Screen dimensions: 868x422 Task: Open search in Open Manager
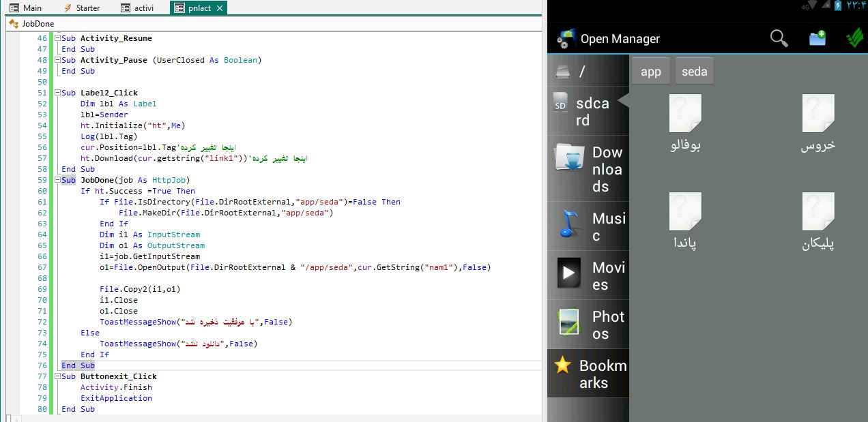(779, 38)
